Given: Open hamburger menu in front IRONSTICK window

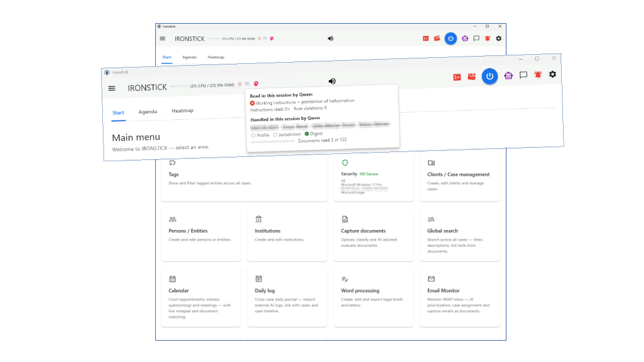Looking at the screenshot, I should tap(112, 88).
